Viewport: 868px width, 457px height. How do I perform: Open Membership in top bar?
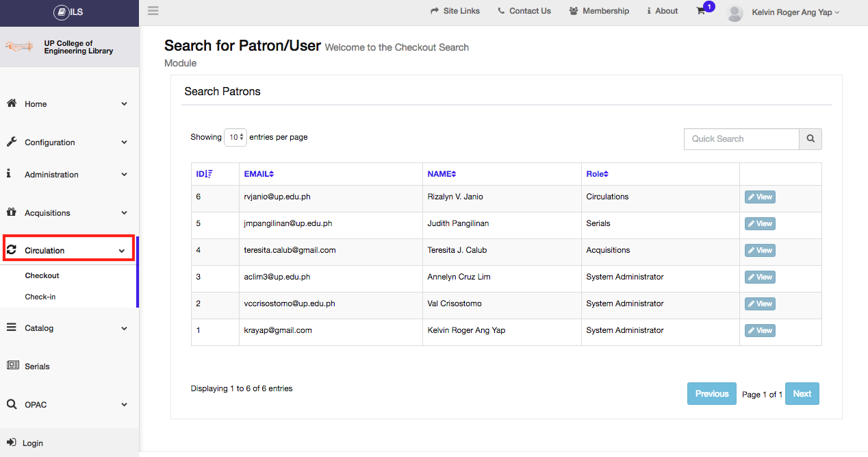click(599, 11)
